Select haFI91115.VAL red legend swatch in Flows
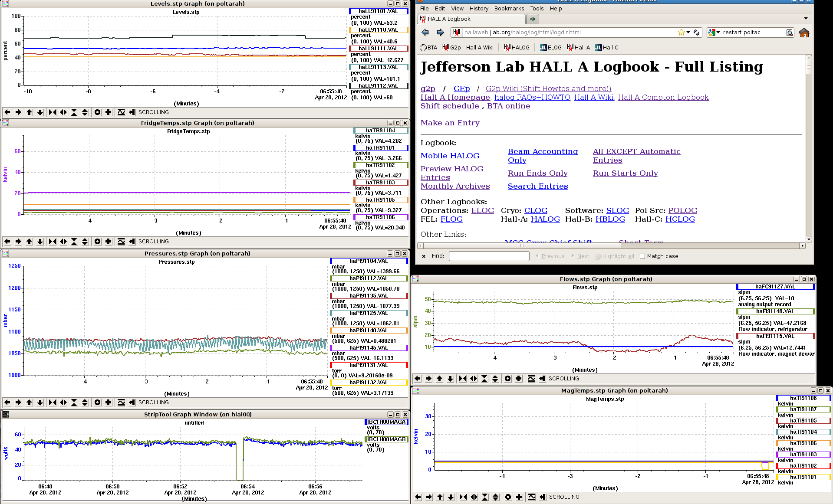Screen dimensions: 833x504 click(775, 336)
